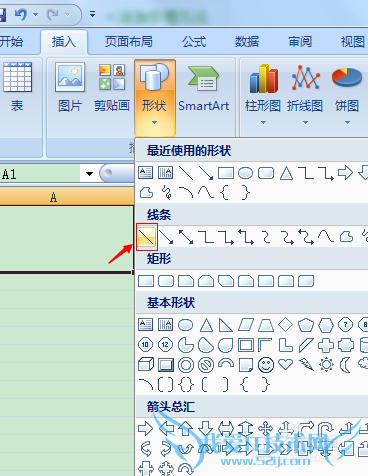Select the Text Box in 最近使用的形状

146,172
